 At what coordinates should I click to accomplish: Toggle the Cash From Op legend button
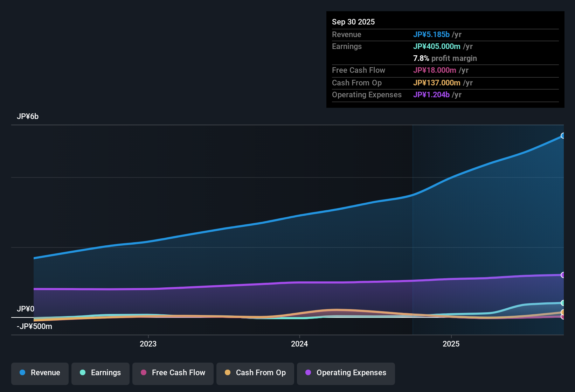[255, 373]
